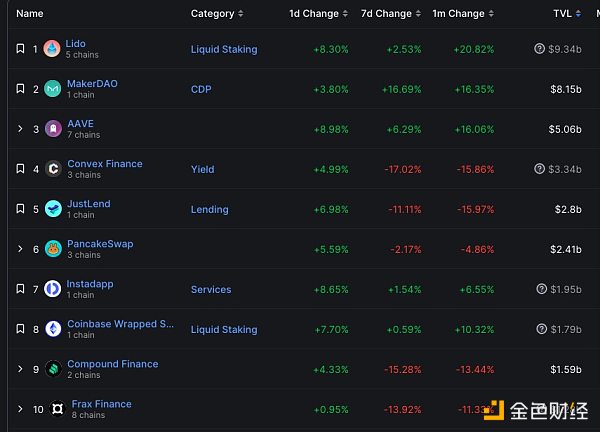The height and width of the screenshot is (432, 600).
Task: Open the Category filter dropdown
Action: (216, 14)
